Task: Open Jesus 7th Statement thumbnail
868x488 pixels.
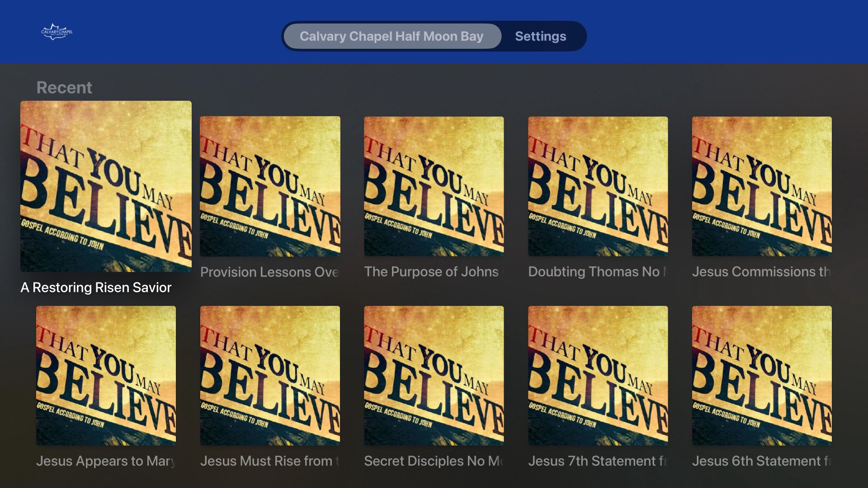Action: click(598, 375)
